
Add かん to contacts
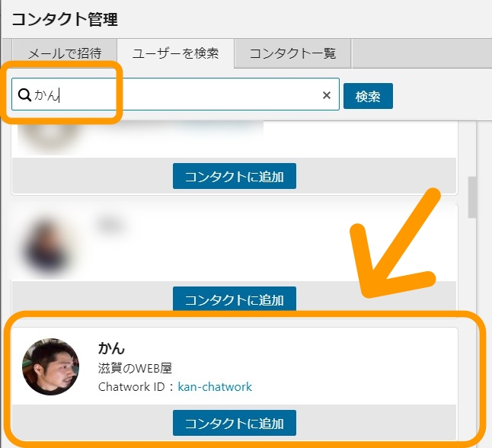point(234,423)
